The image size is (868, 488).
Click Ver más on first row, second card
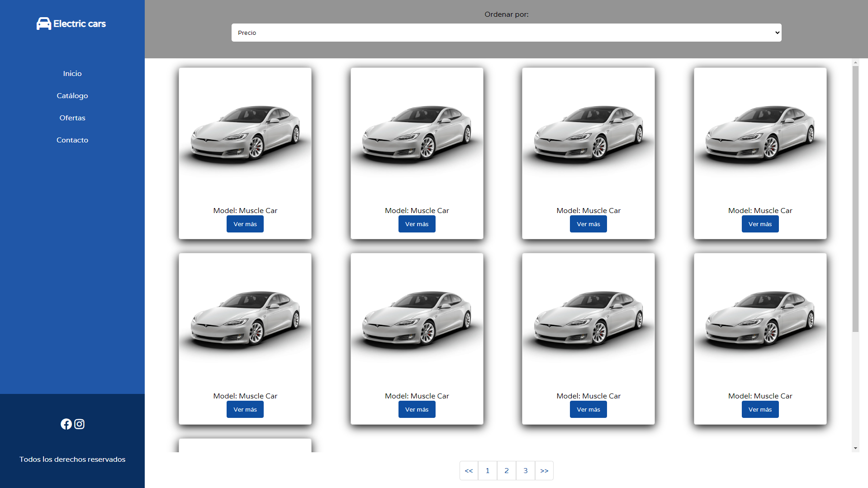pyautogui.click(x=417, y=224)
